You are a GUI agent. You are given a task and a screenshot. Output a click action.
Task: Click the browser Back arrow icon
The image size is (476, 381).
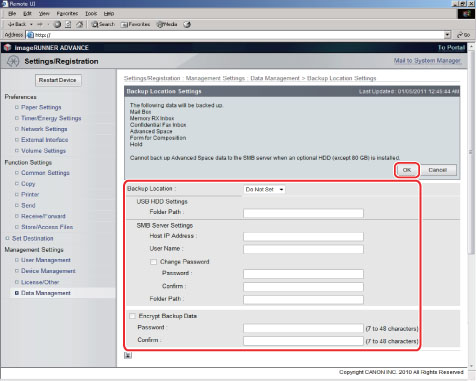click(x=11, y=24)
